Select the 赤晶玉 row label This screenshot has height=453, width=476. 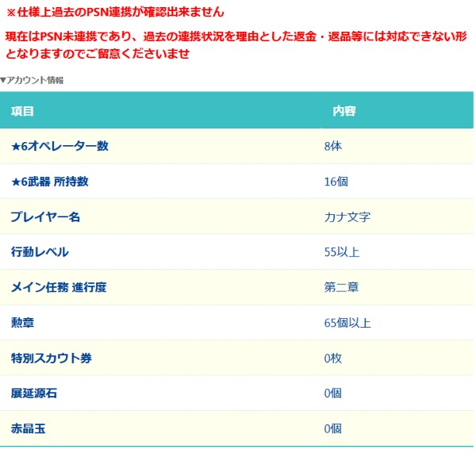pos(29,428)
